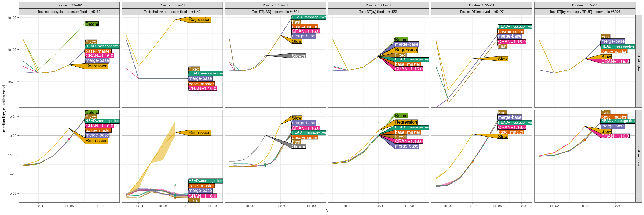Click 'CRAN=1.16.0' label in DT[by, verbose] seconds panel
Screen dimensions: 644x215
tap(615, 136)
